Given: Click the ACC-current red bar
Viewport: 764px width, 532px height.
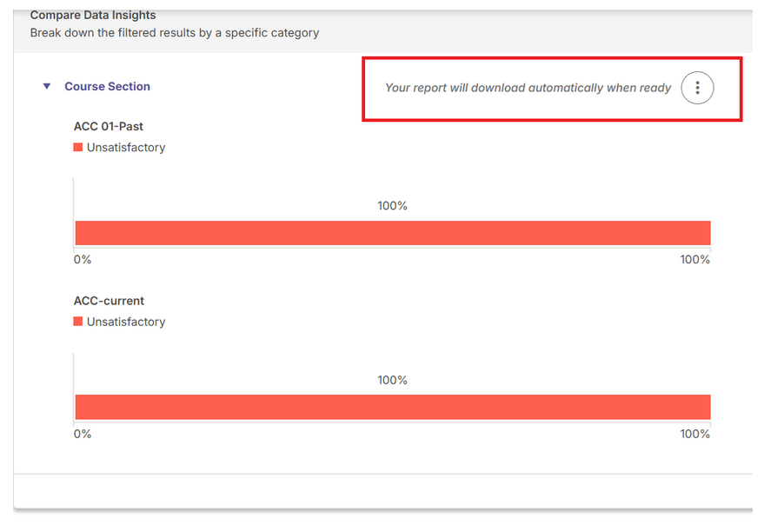Looking at the screenshot, I should point(393,407).
